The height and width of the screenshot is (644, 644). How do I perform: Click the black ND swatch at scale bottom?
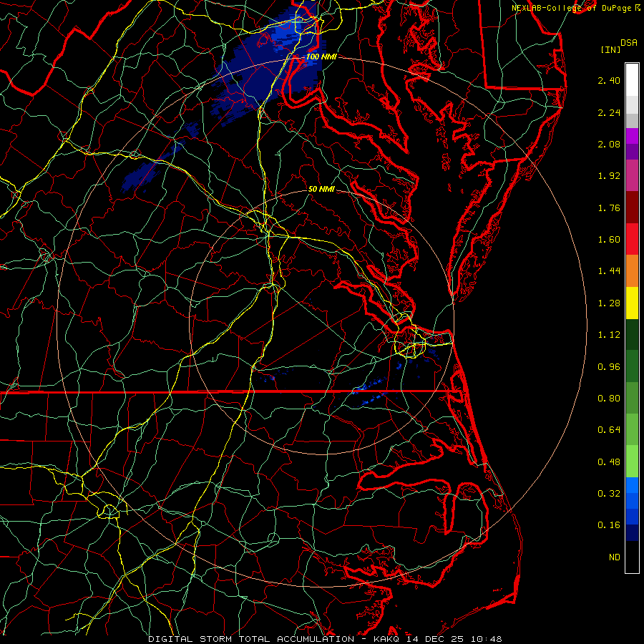632,557
